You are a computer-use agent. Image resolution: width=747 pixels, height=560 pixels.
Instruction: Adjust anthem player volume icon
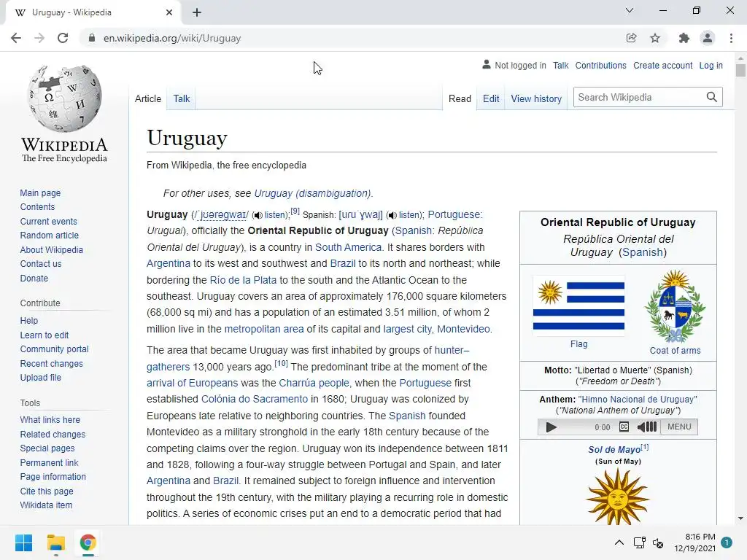(x=647, y=427)
